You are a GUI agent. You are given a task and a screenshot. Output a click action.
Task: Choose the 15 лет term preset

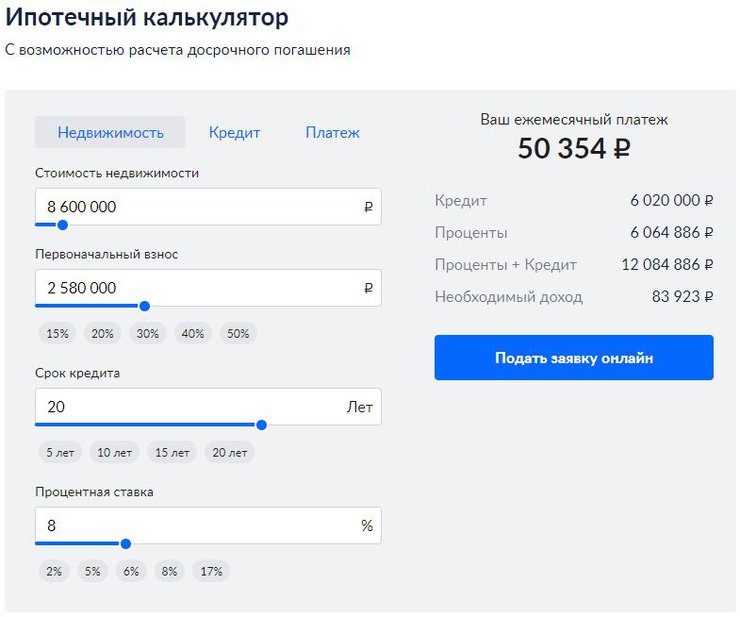[x=171, y=453]
